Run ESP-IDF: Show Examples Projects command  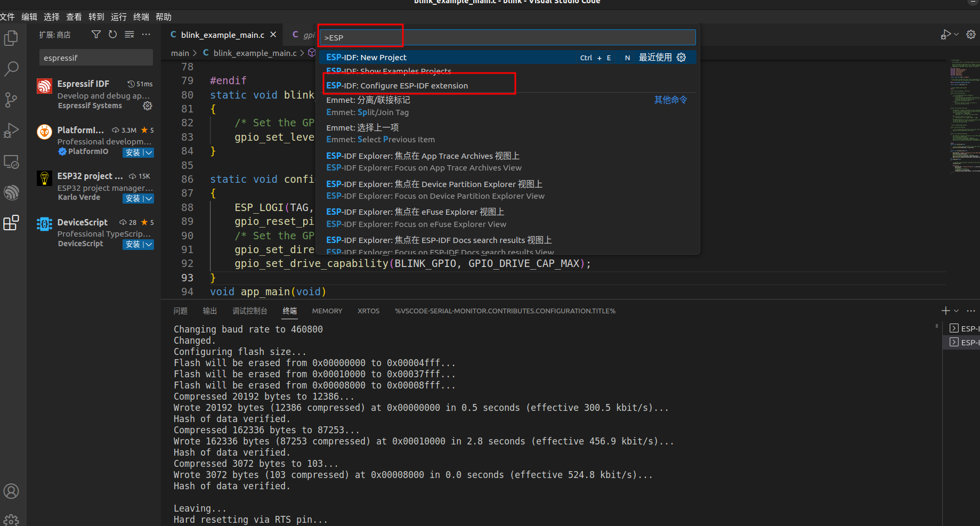tap(508, 71)
